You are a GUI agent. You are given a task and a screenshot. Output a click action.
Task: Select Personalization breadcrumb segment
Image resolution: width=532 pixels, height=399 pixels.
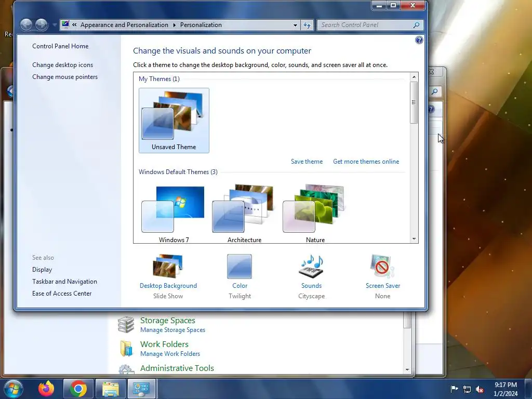pos(201,25)
